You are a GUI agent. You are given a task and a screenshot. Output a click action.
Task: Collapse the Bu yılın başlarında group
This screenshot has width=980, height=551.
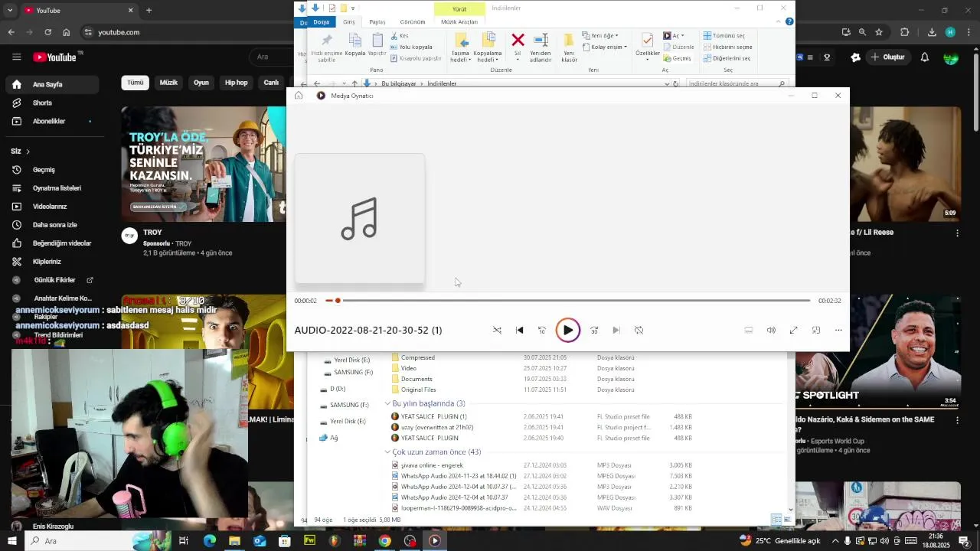(x=387, y=403)
